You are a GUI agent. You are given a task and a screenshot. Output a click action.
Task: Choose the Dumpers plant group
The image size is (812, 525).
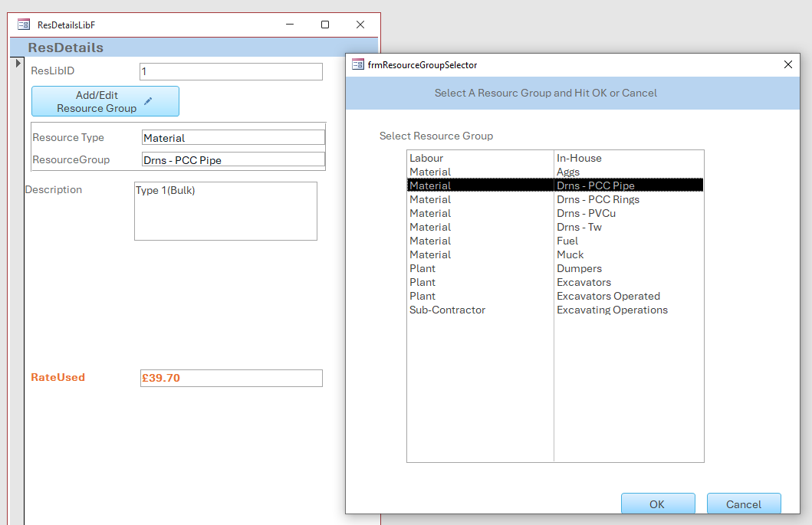click(579, 269)
